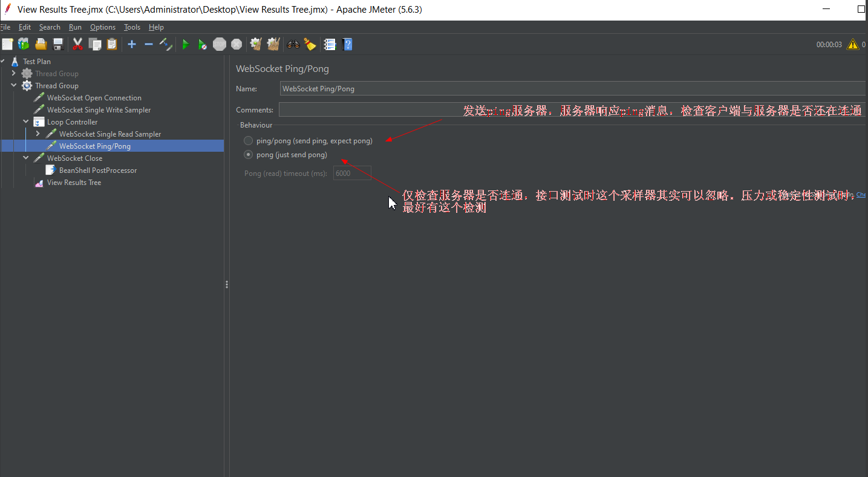Collapse the Loop Controller node
Screen dimensions: 868x477
click(26, 122)
